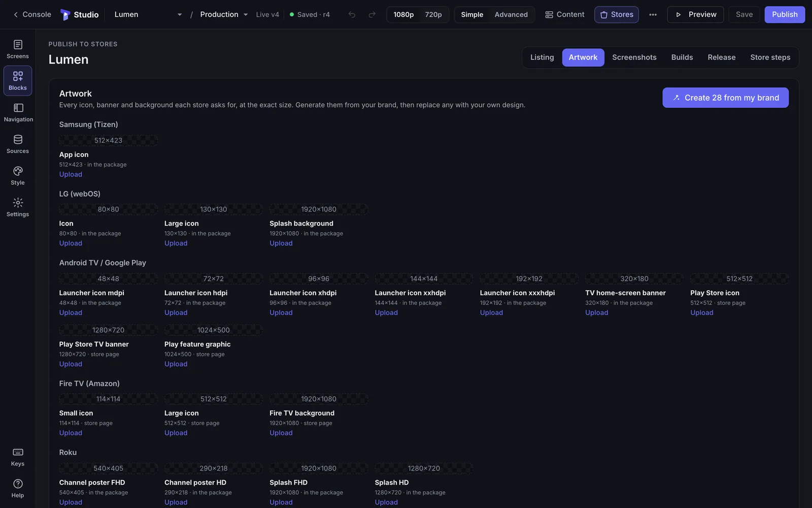Click the redo arrow icon
The width and height of the screenshot is (812, 508).
[372, 15]
